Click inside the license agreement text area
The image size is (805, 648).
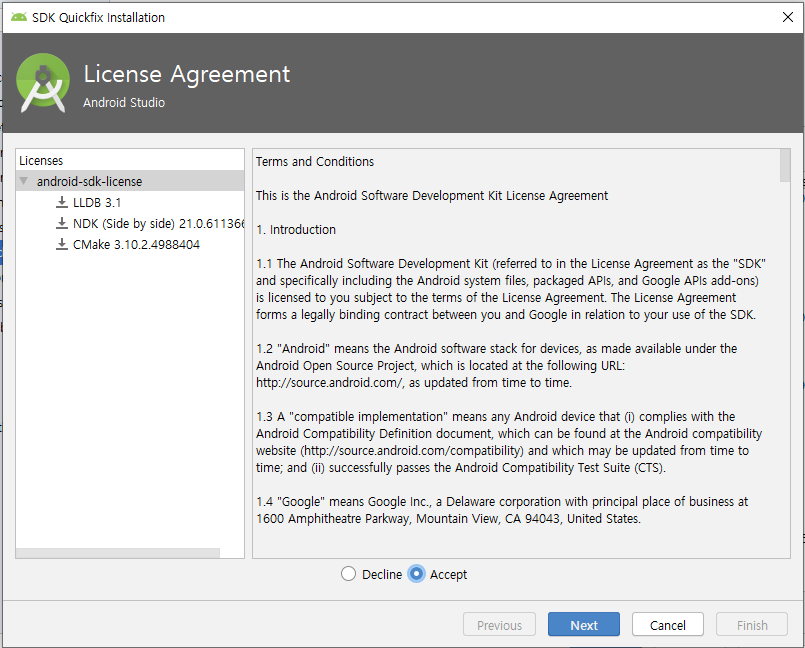click(510, 350)
